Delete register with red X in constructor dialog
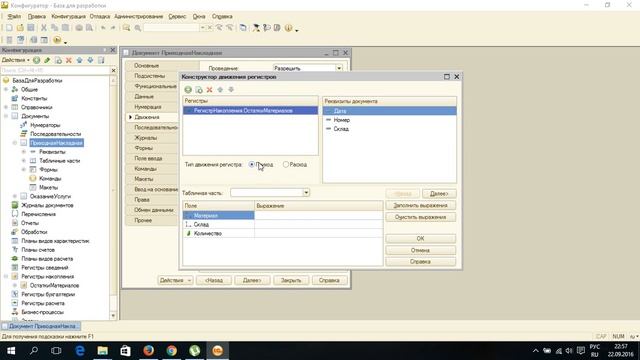The image size is (640, 360). coord(209,90)
